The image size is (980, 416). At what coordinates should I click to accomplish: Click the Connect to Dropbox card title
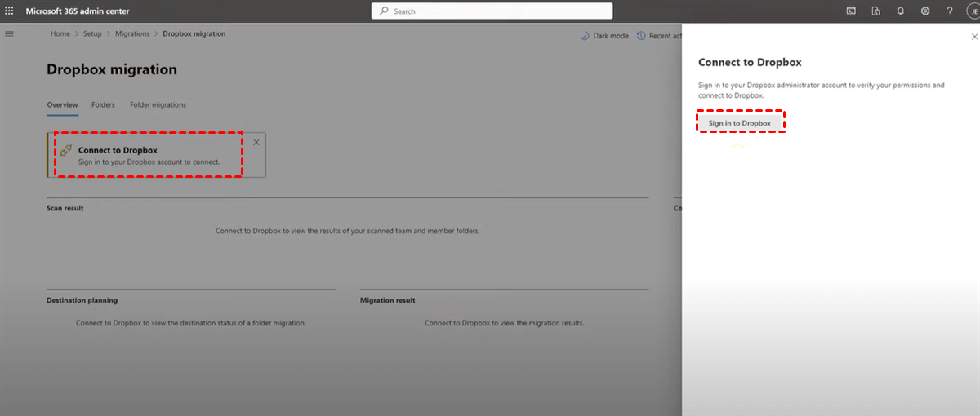tap(118, 150)
